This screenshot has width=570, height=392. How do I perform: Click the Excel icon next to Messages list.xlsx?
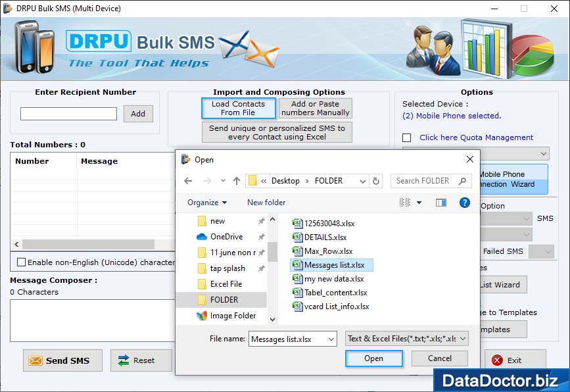tap(297, 264)
